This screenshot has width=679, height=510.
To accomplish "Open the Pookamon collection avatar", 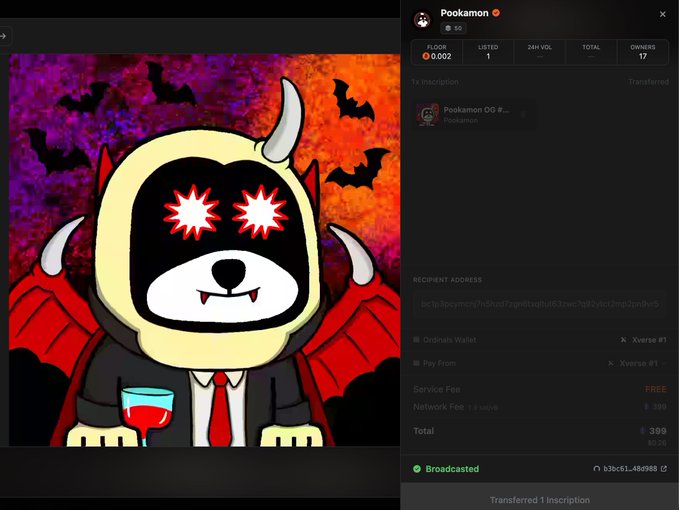I will click(422, 19).
